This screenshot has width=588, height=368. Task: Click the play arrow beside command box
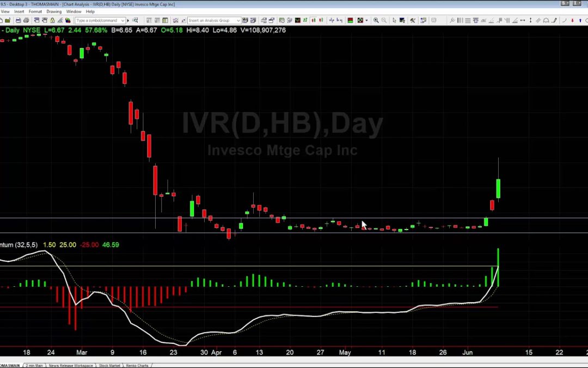(128, 20)
